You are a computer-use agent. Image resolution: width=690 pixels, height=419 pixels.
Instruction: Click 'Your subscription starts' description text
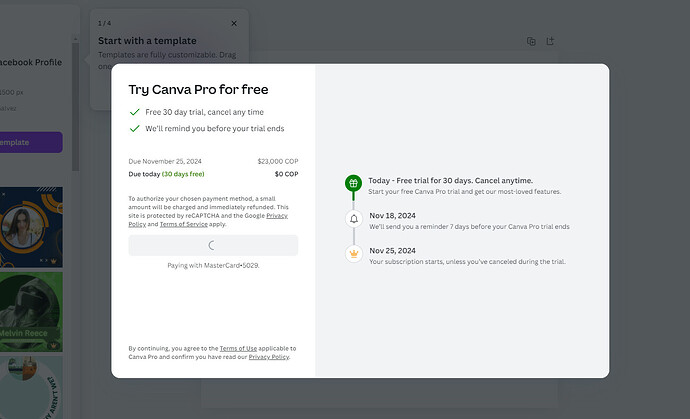tap(467, 261)
